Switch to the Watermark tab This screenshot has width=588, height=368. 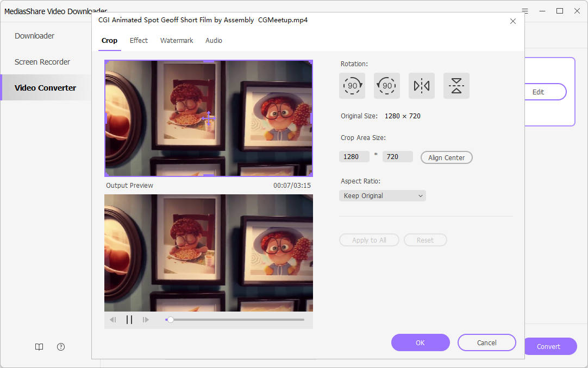[x=177, y=40]
